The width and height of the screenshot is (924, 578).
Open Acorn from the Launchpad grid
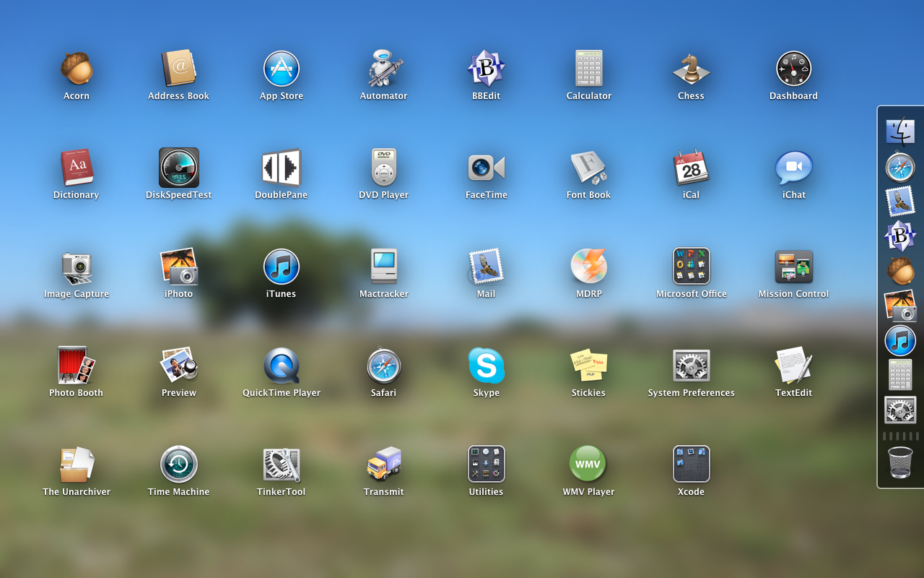click(x=76, y=69)
